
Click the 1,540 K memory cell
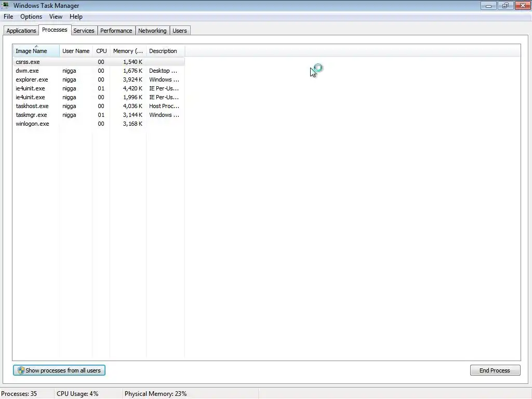[x=132, y=62]
